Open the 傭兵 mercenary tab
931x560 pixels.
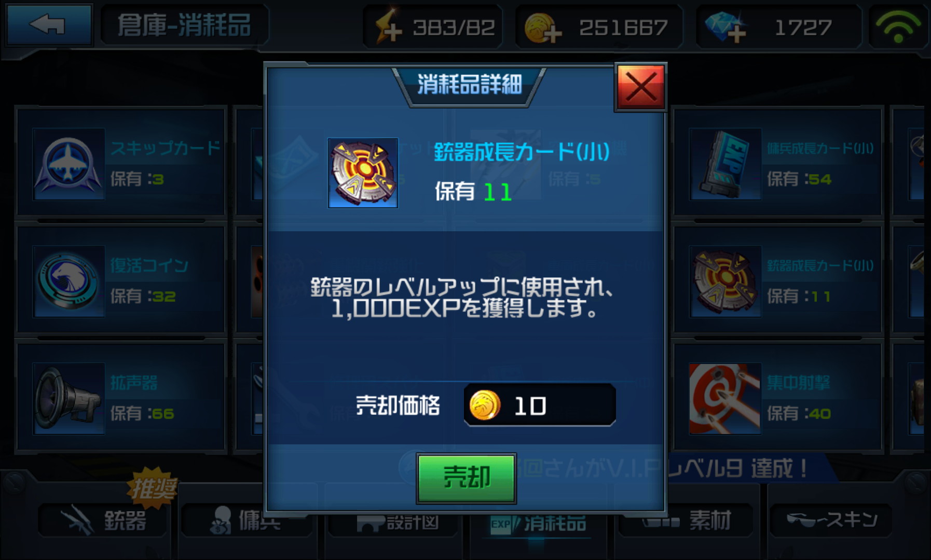point(247,520)
